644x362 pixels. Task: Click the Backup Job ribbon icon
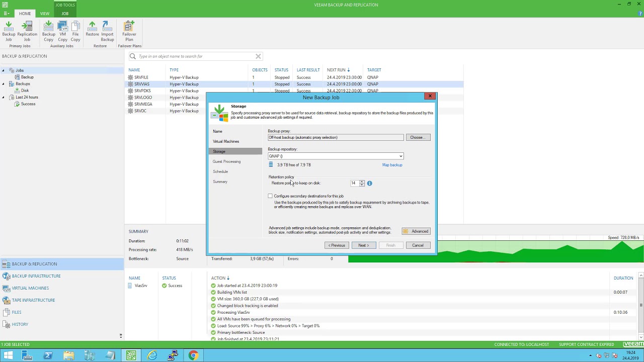click(9, 31)
